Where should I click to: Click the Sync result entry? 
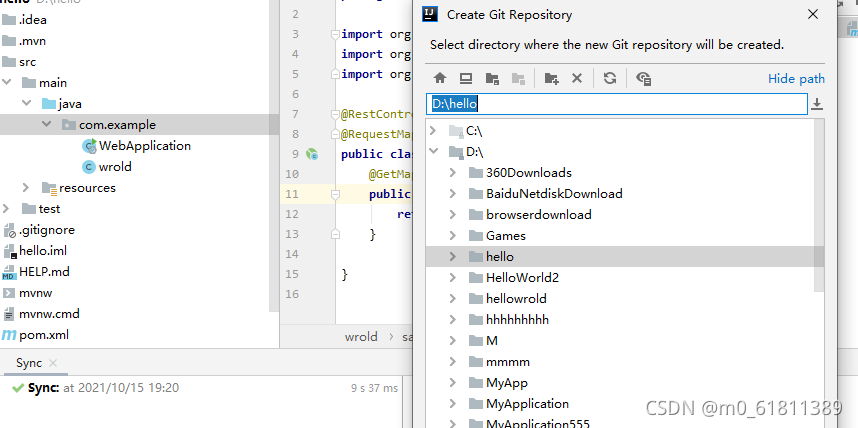click(x=96, y=388)
